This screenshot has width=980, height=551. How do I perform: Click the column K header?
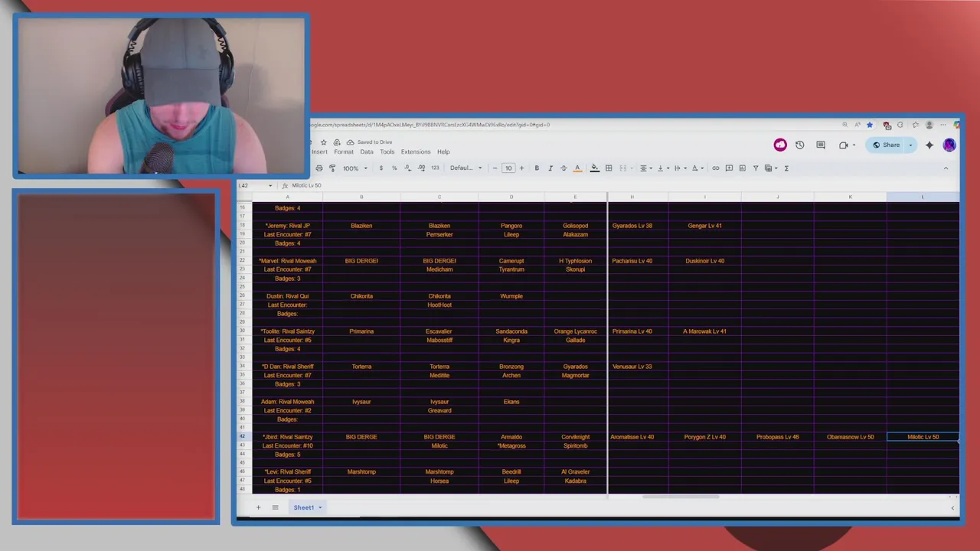pyautogui.click(x=850, y=197)
